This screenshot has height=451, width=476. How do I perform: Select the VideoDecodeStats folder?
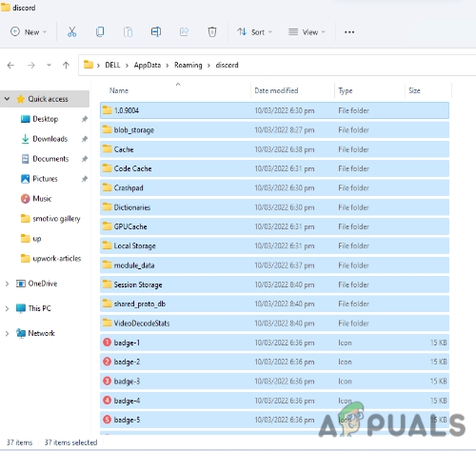coord(274,324)
